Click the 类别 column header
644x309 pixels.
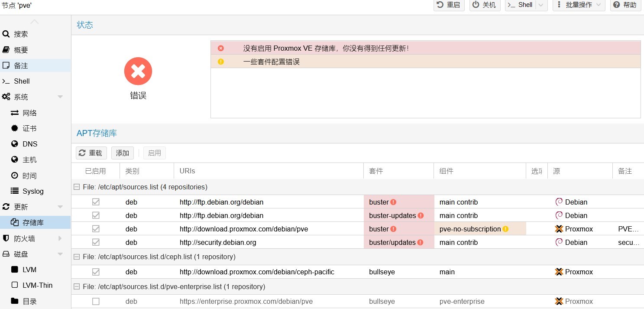click(x=147, y=171)
